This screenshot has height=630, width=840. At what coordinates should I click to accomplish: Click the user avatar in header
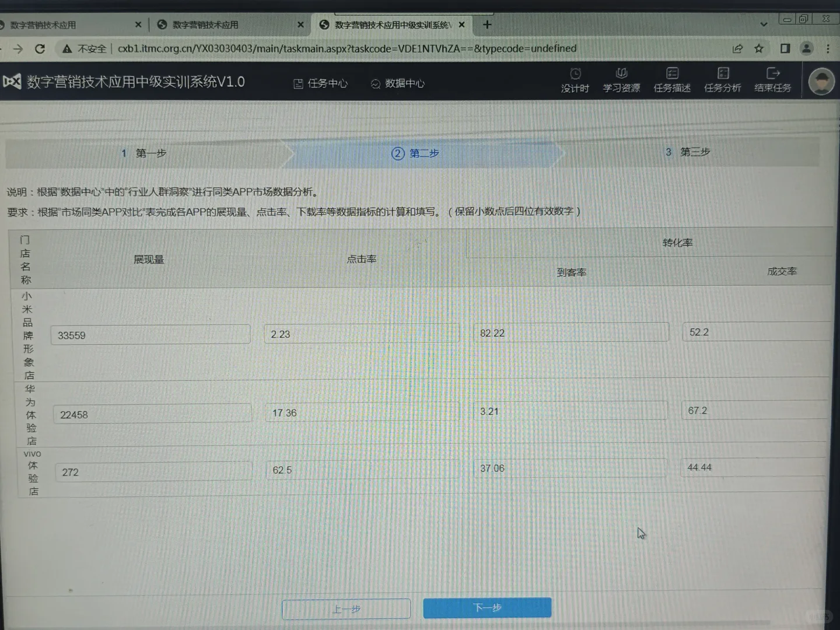(821, 82)
